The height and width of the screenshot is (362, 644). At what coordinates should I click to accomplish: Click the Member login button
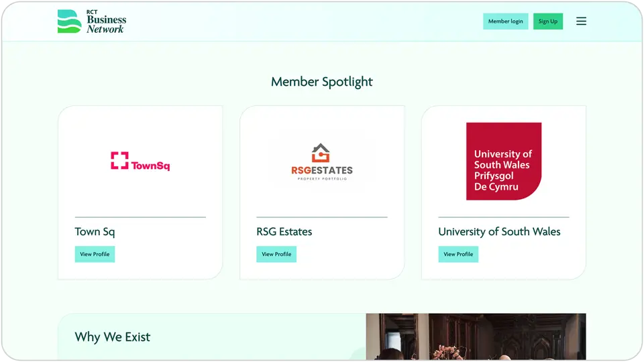[505, 21]
